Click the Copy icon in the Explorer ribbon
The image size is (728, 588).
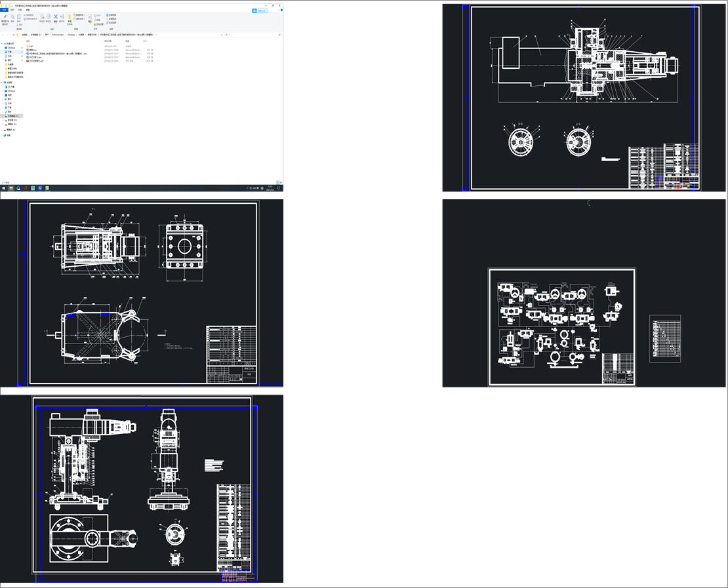point(12,16)
